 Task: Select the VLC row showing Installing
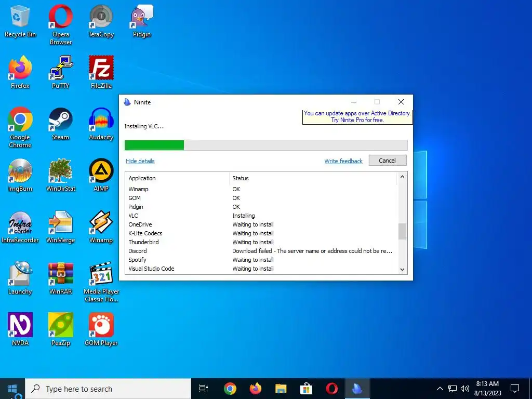point(261,216)
